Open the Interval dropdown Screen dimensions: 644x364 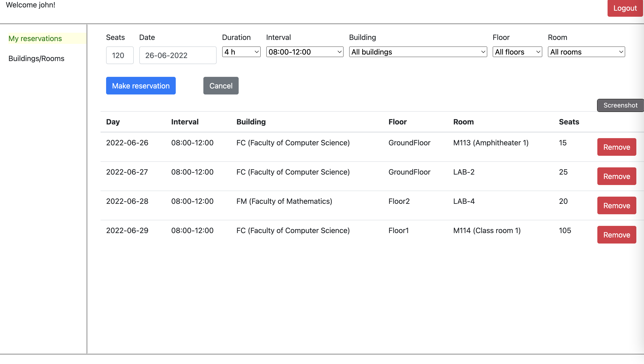[305, 52]
